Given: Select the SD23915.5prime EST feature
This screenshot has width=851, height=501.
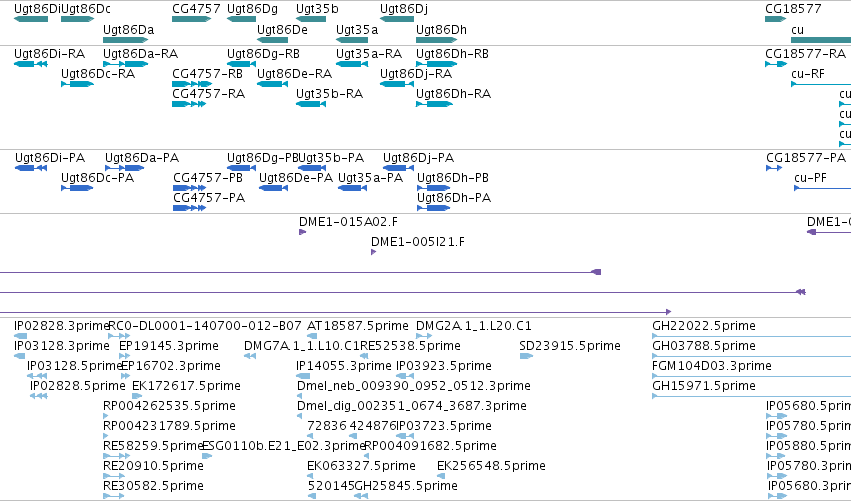Looking at the screenshot, I should (x=526, y=356).
